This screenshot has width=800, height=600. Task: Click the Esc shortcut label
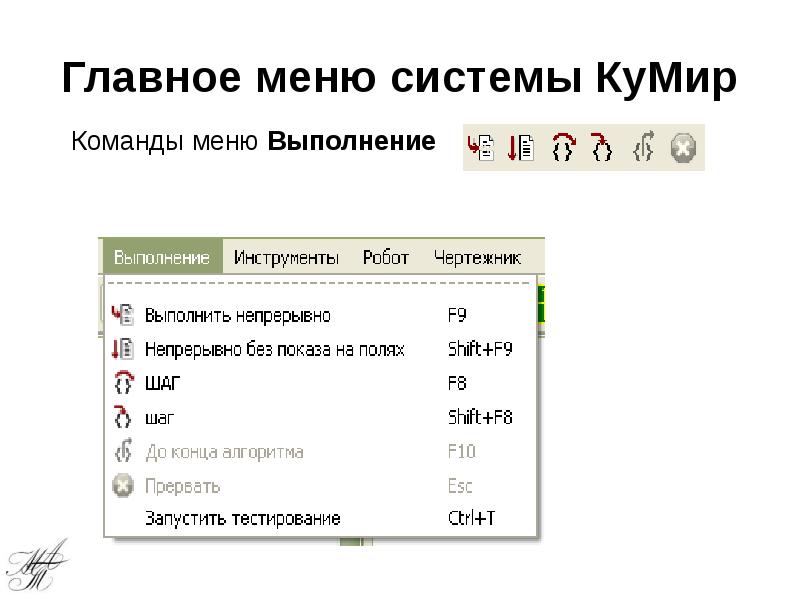[460, 486]
